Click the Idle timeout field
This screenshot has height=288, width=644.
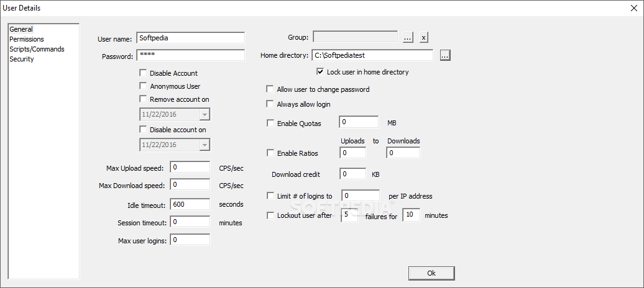[x=190, y=204]
